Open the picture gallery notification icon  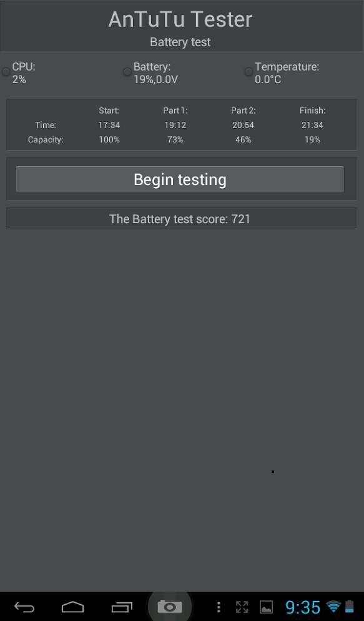pyautogui.click(x=266, y=607)
